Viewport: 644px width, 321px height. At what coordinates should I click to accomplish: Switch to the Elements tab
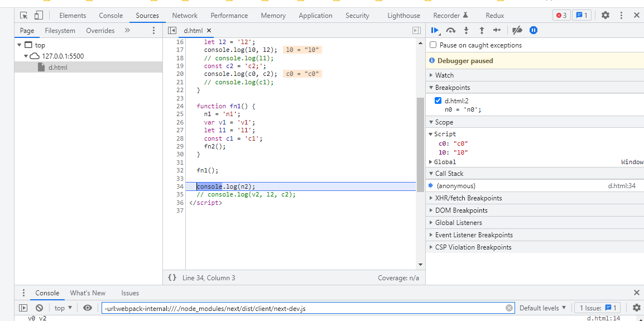point(73,16)
